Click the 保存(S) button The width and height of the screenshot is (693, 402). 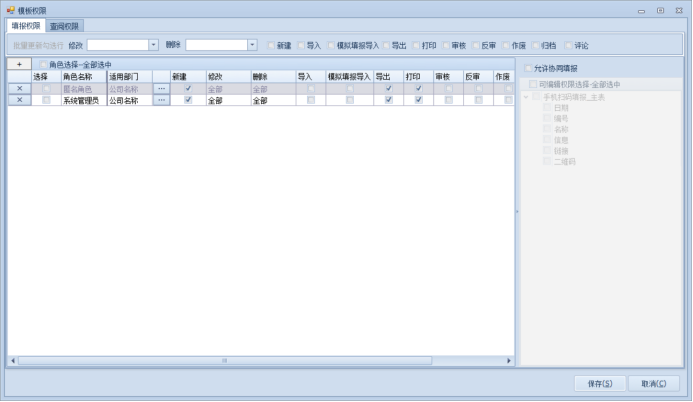[x=600, y=383]
